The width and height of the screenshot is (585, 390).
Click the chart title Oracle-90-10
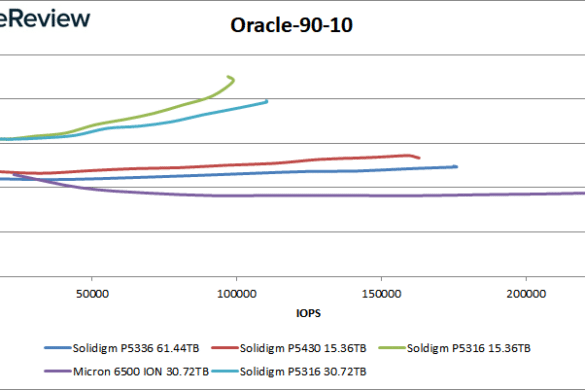(291, 25)
